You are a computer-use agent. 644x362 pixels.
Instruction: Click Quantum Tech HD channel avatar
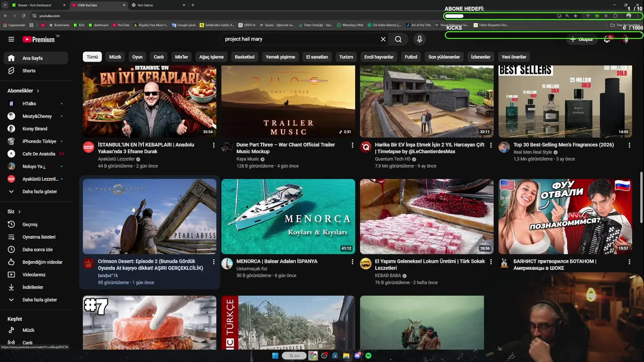point(366,147)
